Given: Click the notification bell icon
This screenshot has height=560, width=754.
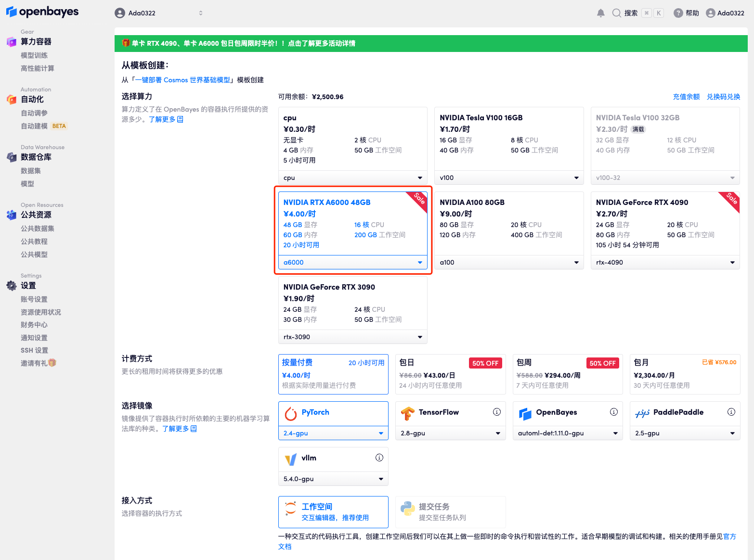Looking at the screenshot, I should click(600, 13).
